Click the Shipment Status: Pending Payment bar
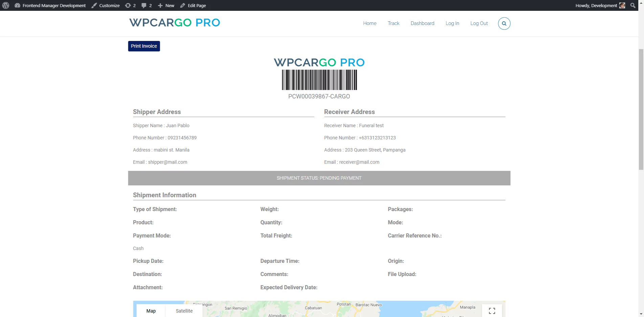Viewport: 644px width, 317px height. [319, 178]
